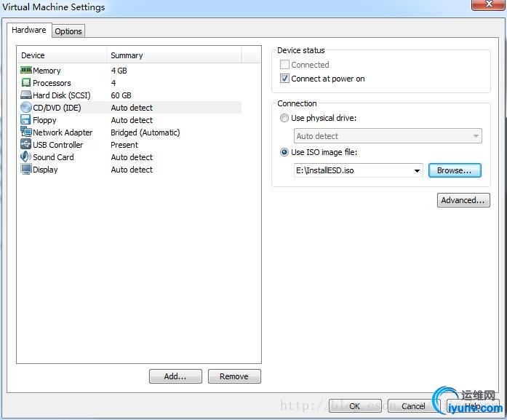Click the Add... hardware button
Screen dimensions: 507x420
pyautogui.click(x=175, y=376)
